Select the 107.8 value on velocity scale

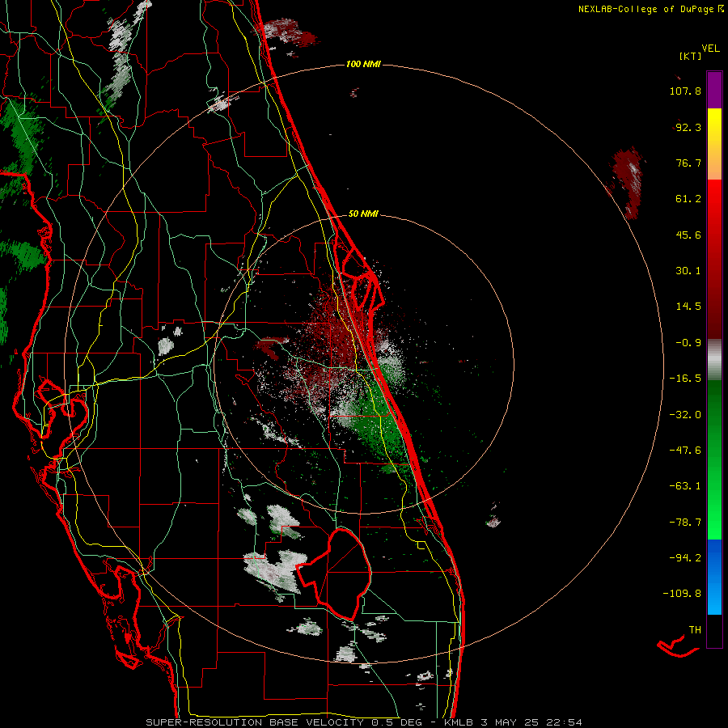pos(685,91)
